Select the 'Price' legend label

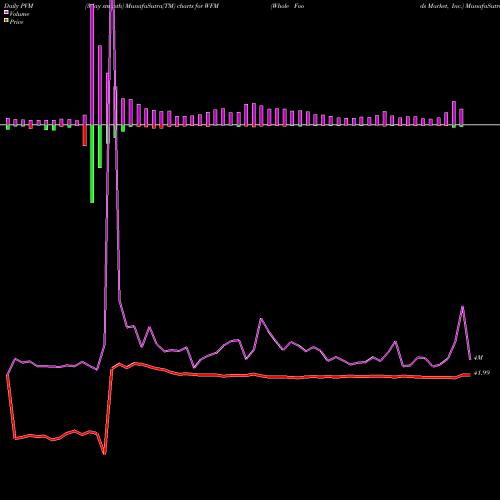[x=16, y=22]
